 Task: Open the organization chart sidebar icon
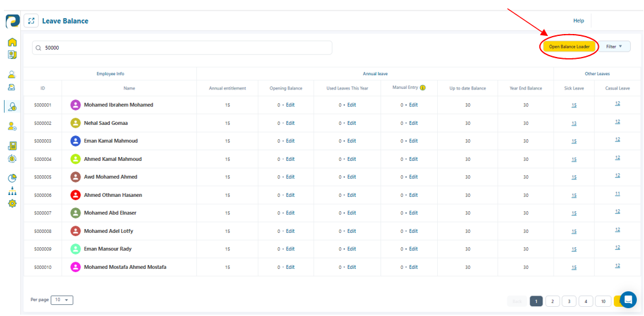pos(12,191)
